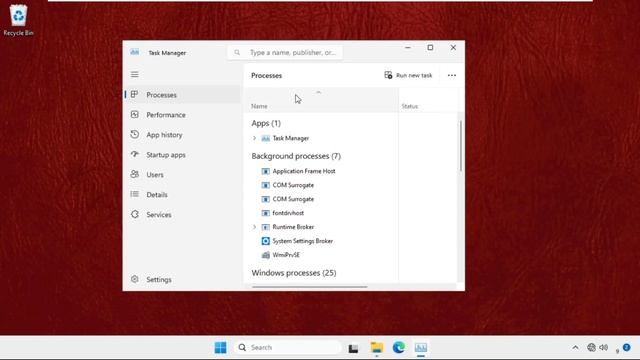Open Task View from the taskbar
Screen dimensions: 640x360
tap(353, 348)
